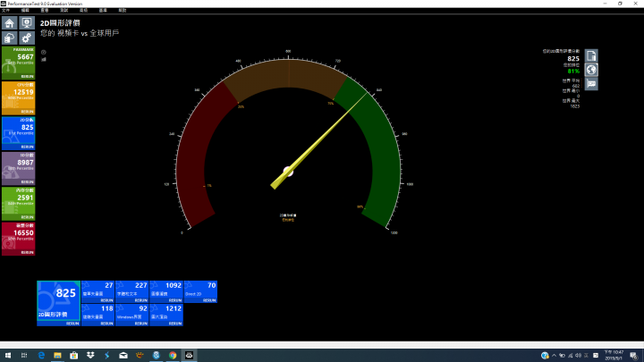644x362 pixels.
Task: Open the 幫助 (Help) menu
Action: [x=123, y=10]
